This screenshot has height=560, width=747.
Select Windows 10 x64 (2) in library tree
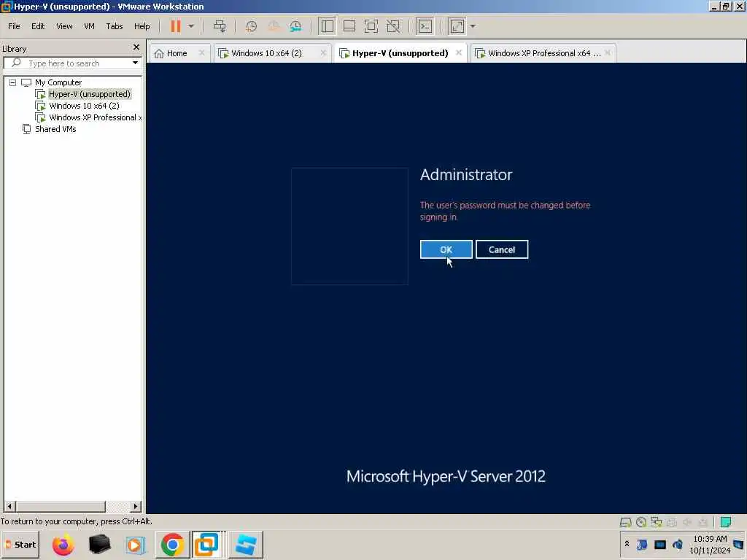(84, 106)
